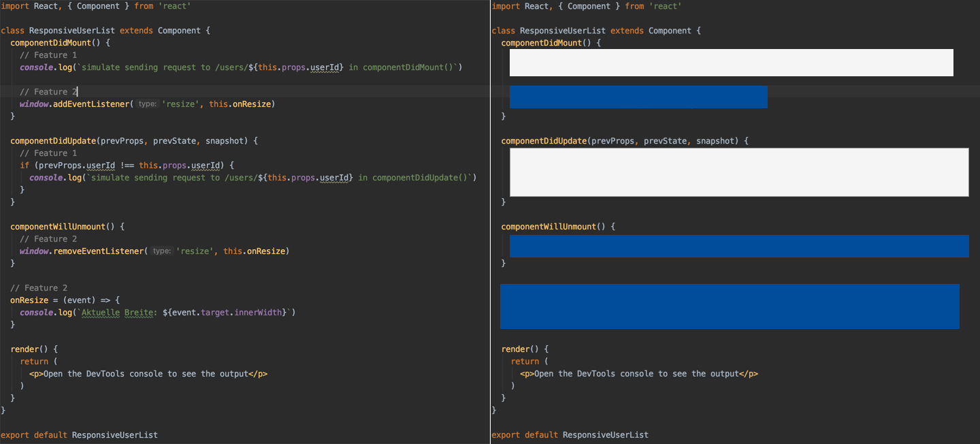Click the onResize arrow function definition name
This screenshot has height=444, width=980.
(x=29, y=300)
